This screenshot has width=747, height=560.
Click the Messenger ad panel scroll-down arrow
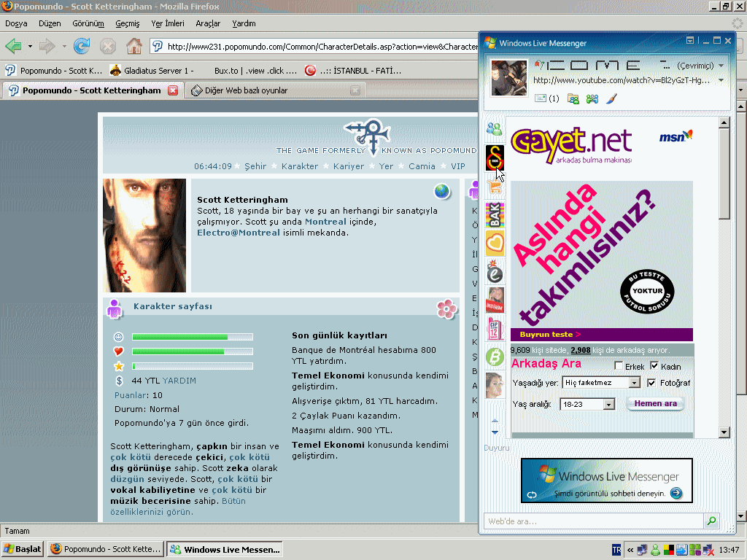[x=724, y=432]
